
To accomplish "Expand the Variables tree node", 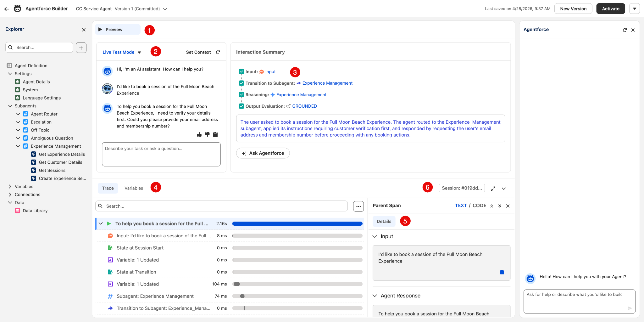I will (x=10, y=187).
